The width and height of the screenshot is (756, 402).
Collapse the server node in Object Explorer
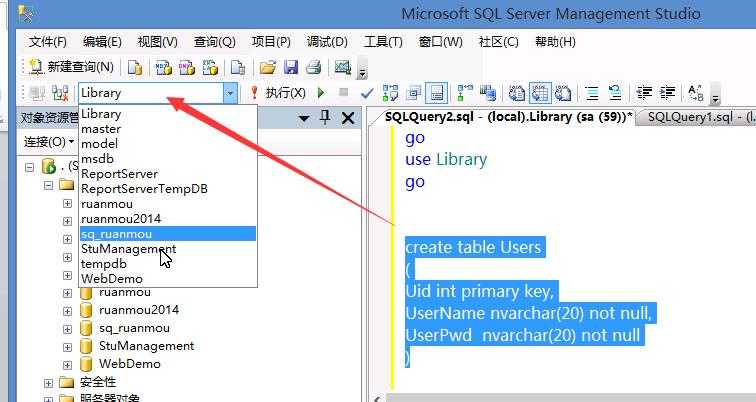30,167
